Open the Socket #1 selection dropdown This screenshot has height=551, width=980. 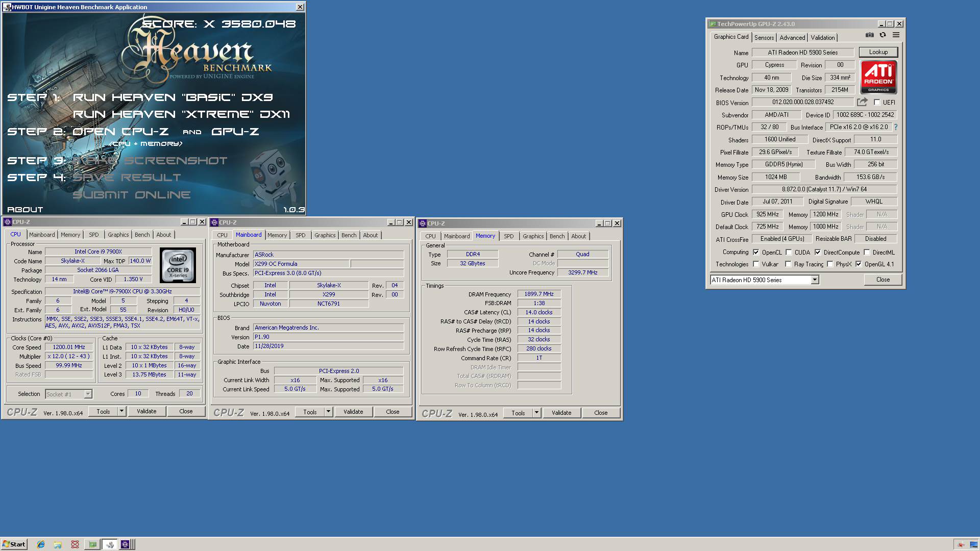[x=88, y=394]
